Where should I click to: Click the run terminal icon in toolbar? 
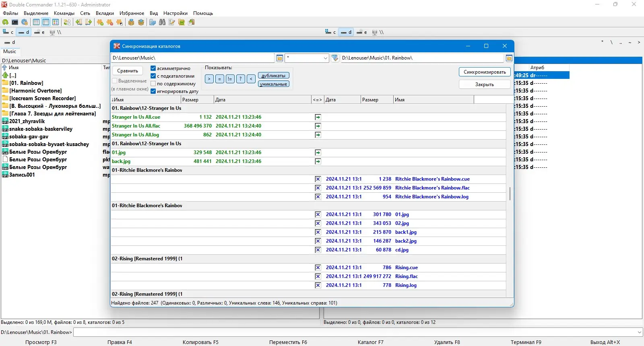(x=15, y=23)
